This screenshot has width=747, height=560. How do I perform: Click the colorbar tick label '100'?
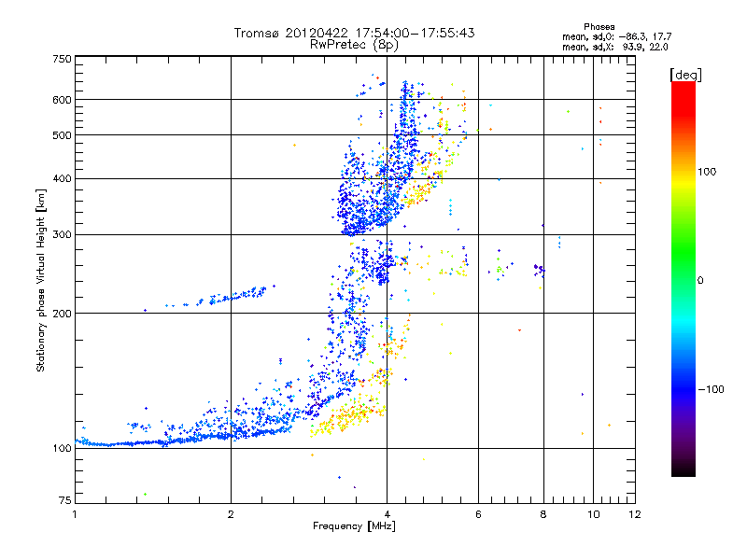(707, 172)
